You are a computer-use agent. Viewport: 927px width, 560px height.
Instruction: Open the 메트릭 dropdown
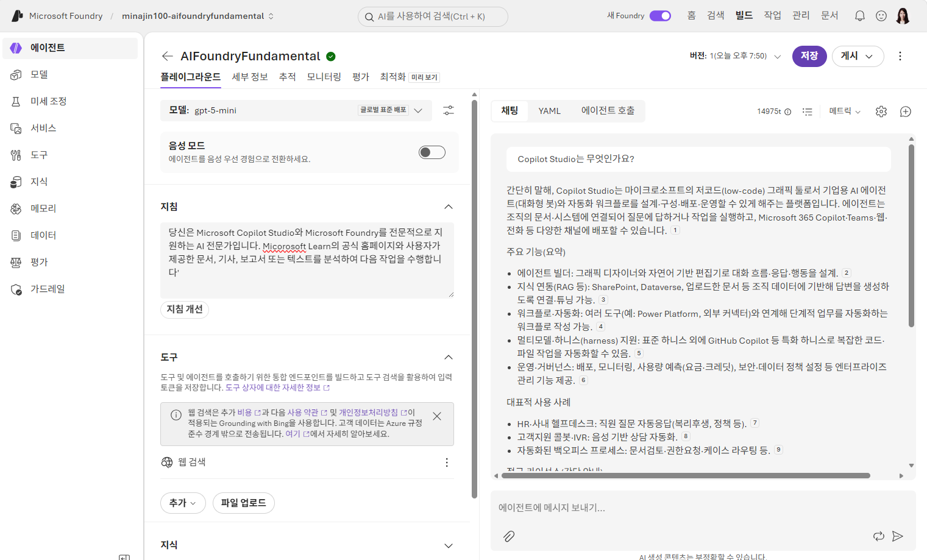[845, 112]
